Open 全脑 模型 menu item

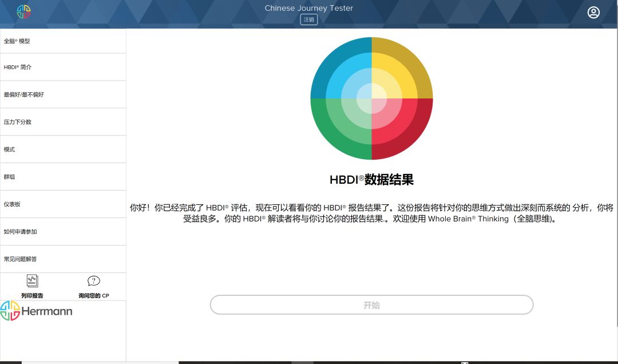pyautogui.click(x=63, y=41)
